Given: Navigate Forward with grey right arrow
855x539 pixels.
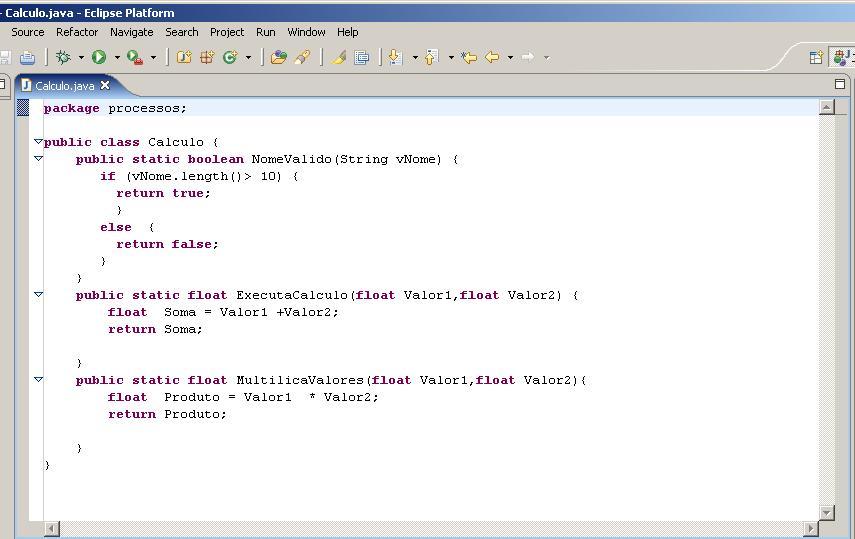Looking at the screenshot, I should pyautogui.click(x=528, y=57).
